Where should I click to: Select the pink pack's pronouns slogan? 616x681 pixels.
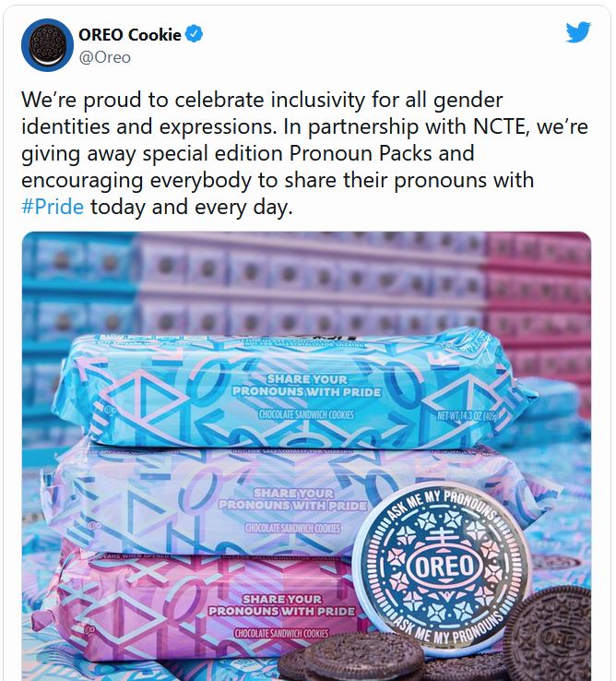coord(282,605)
